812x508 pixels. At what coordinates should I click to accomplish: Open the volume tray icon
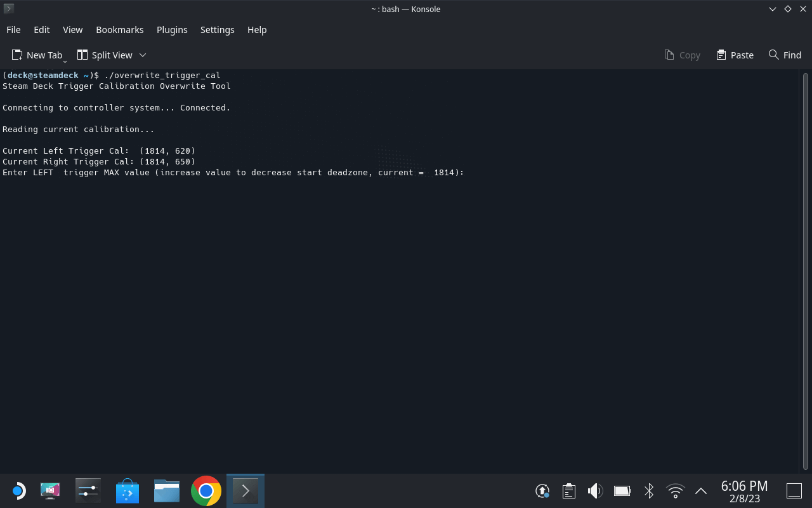click(x=595, y=491)
